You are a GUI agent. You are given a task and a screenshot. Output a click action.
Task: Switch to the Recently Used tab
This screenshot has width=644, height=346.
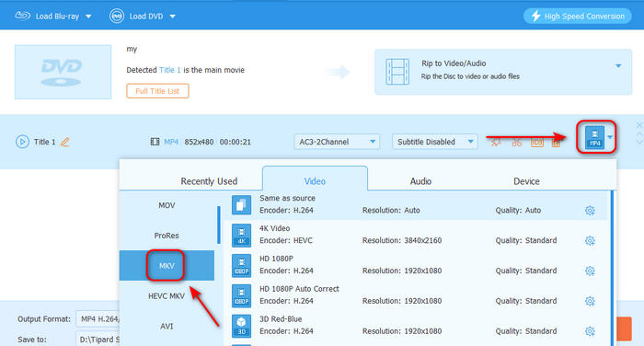point(209,180)
